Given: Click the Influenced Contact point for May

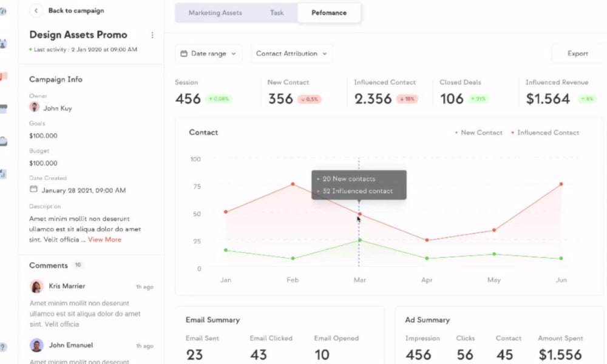Looking at the screenshot, I should click(494, 230).
